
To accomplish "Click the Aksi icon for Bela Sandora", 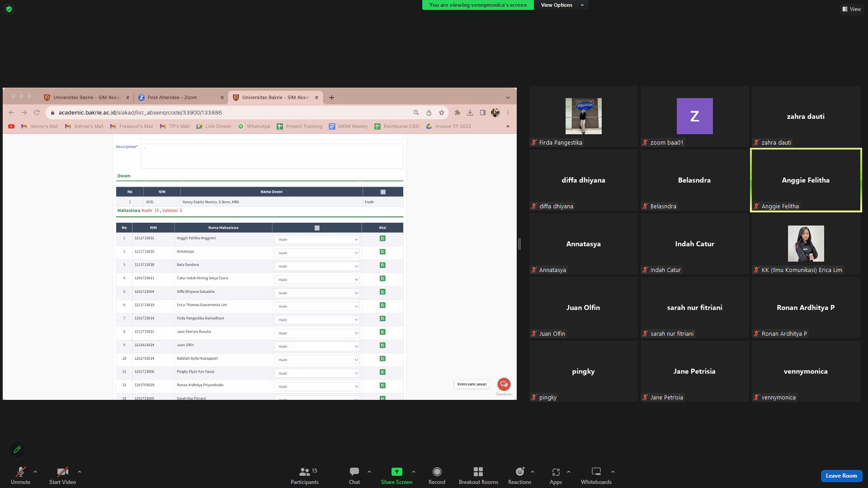I will [382, 265].
